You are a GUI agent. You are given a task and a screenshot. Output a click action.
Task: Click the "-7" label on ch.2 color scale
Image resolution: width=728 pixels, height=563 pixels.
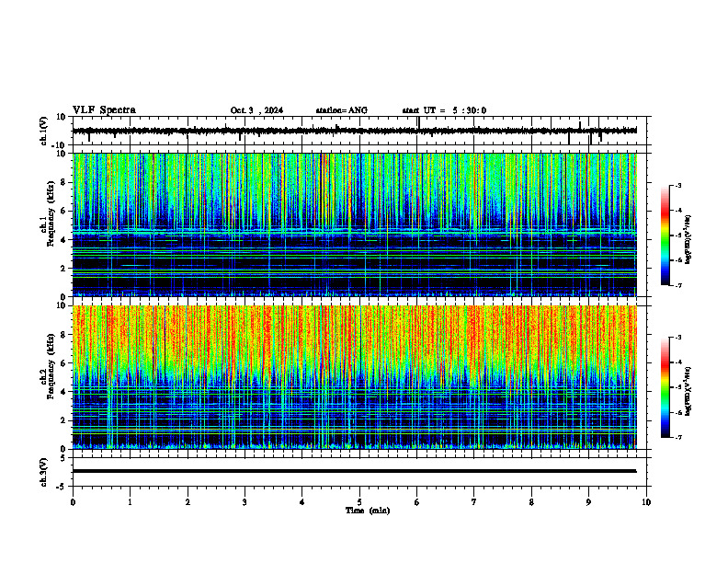click(678, 438)
